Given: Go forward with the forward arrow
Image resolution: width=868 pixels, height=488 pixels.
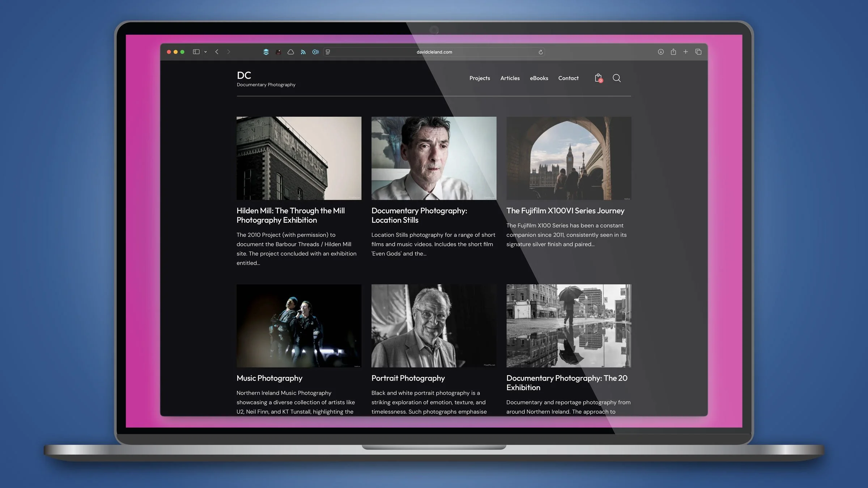Looking at the screenshot, I should tap(229, 52).
